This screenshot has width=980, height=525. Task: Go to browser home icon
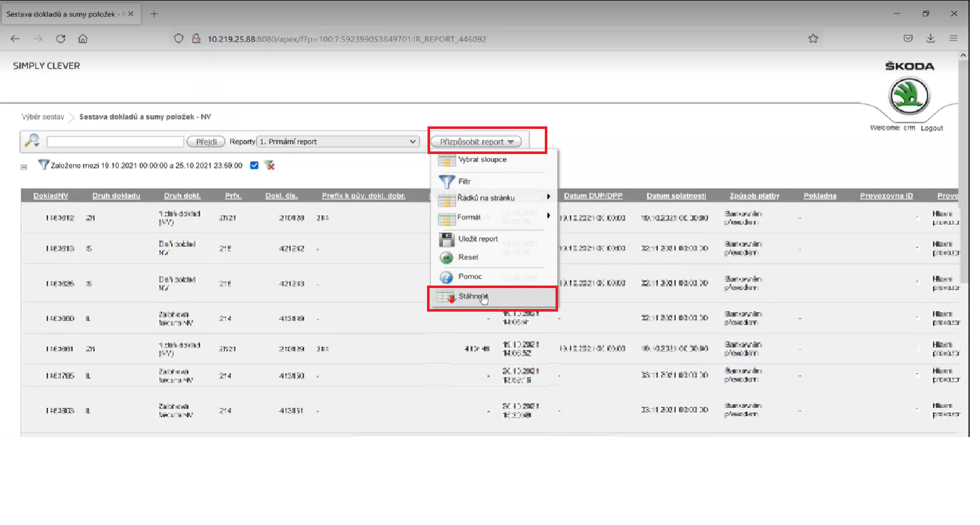[83, 39]
